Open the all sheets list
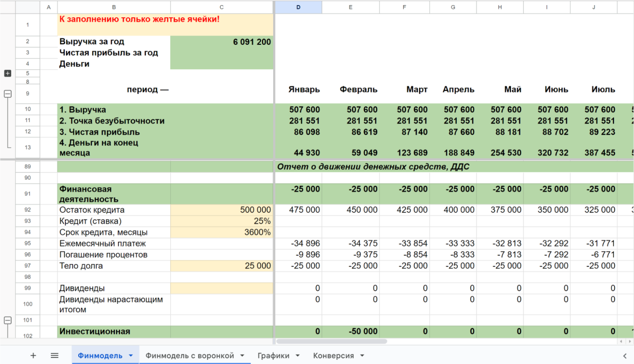The width and height of the screenshot is (634, 364). tap(55, 356)
